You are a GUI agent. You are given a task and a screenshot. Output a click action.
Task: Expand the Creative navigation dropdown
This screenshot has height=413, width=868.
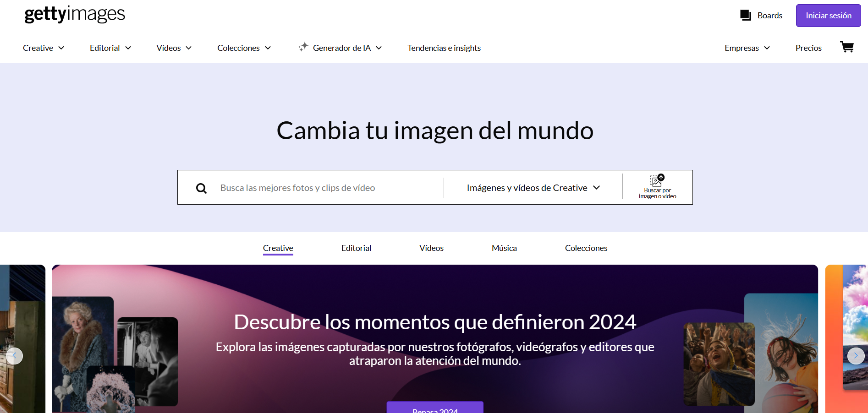(44, 48)
